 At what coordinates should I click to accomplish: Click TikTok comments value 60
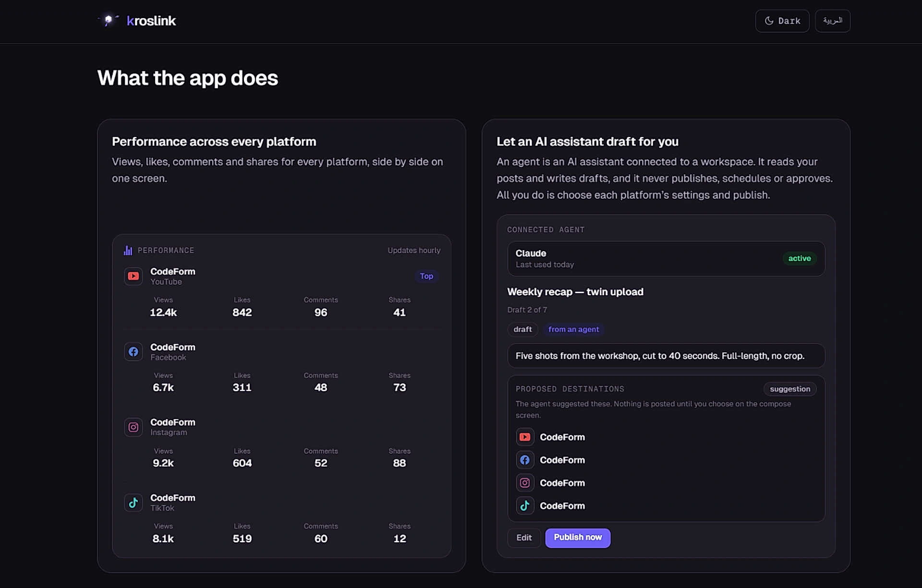321,539
